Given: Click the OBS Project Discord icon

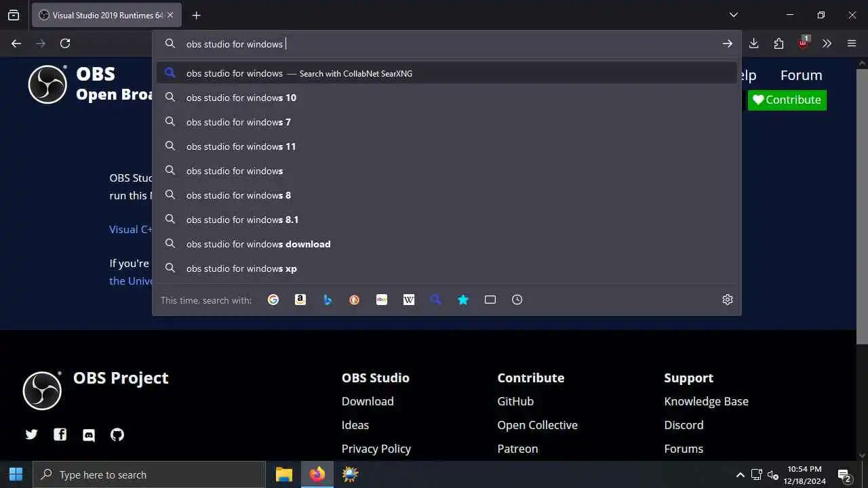Looking at the screenshot, I should click(89, 435).
